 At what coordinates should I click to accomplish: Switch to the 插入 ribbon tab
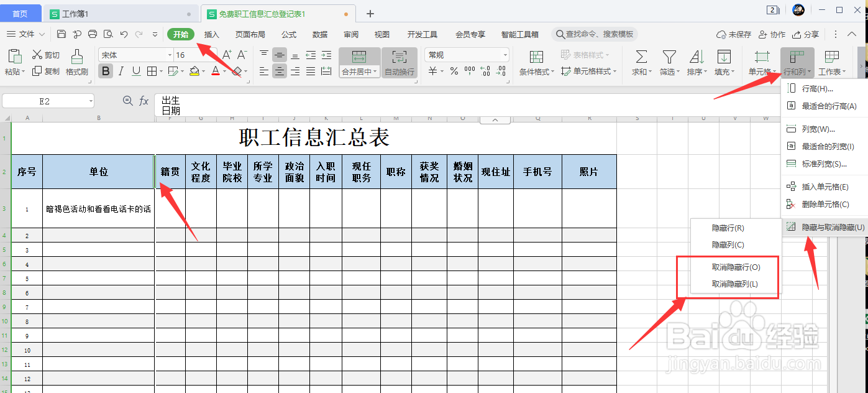click(x=211, y=34)
